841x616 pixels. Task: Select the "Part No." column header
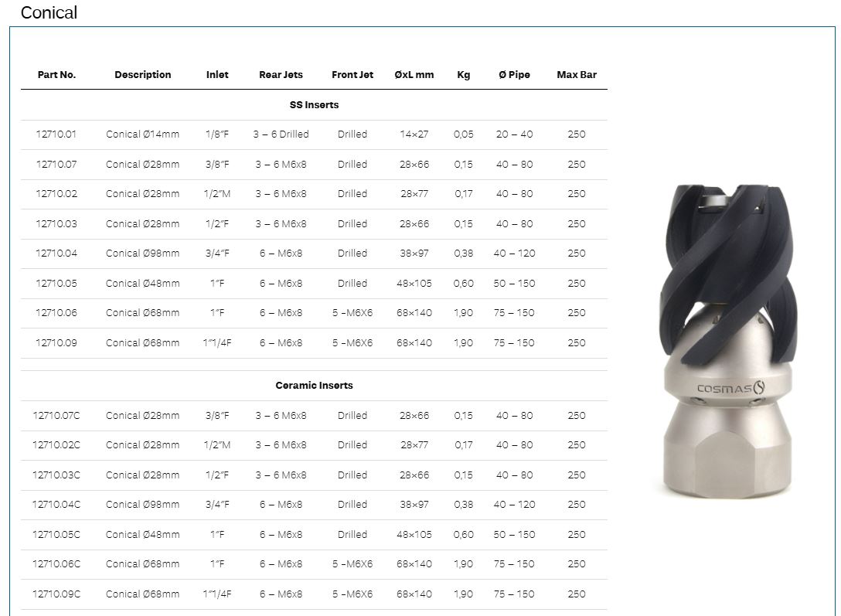[56, 75]
